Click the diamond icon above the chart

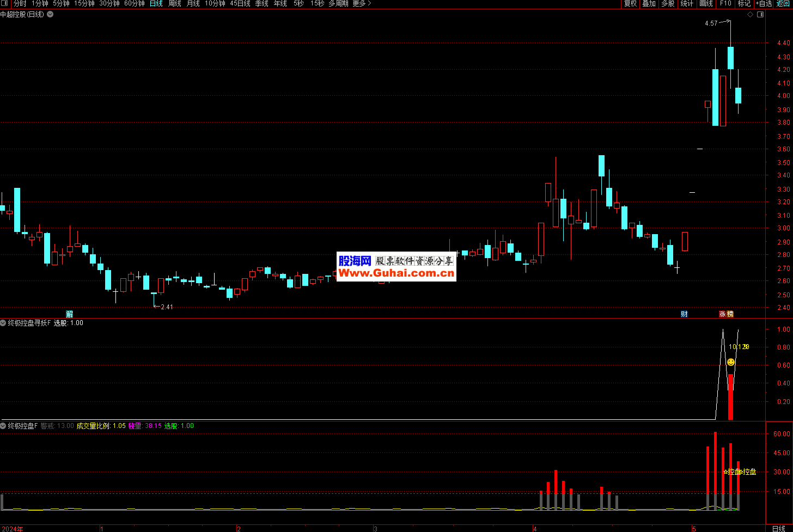point(750,15)
